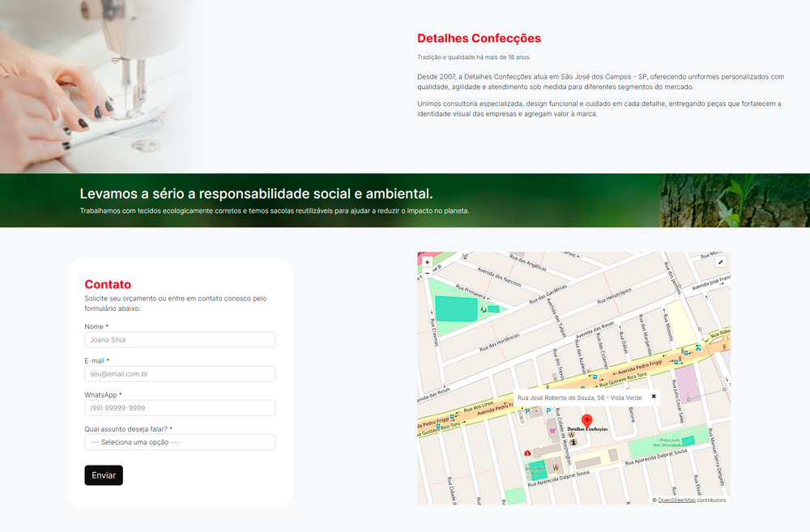Viewport: 810px width, 532px height.
Task: Focus the Nome input field
Action: click(180, 340)
